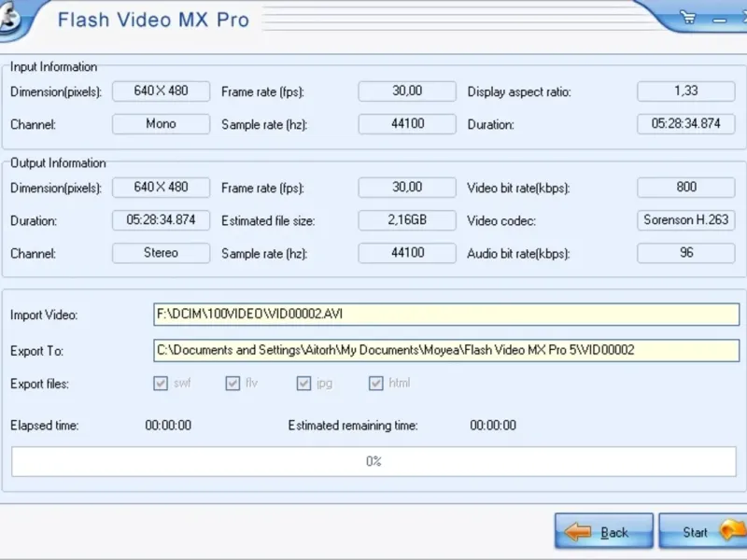Click the 0% conversion progress bar
Screen dimensions: 747x560
[x=374, y=461]
